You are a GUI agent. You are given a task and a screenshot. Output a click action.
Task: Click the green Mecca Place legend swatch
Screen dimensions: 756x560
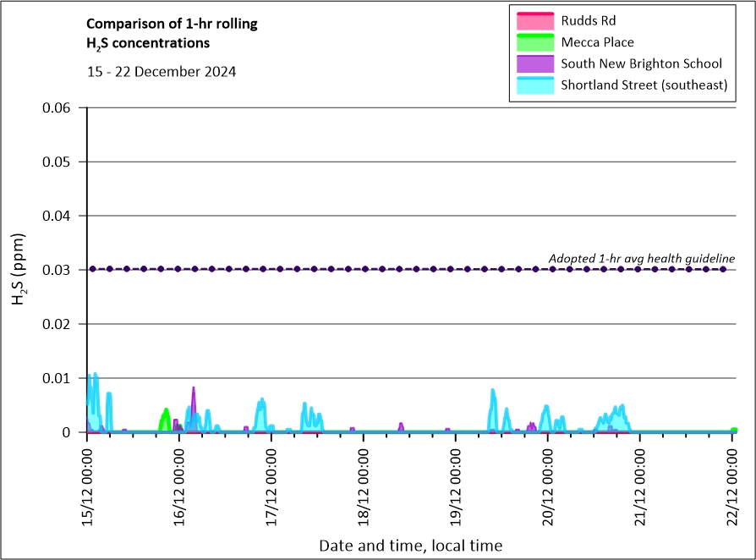pyautogui.click(x=534, y=42)
